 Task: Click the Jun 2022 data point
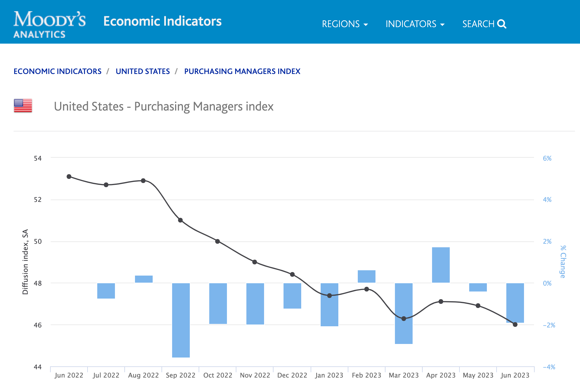[69, 177]
